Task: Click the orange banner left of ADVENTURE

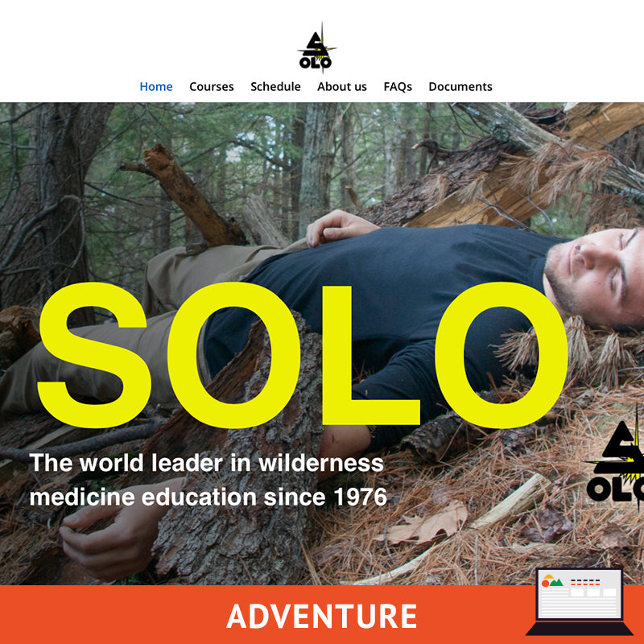Action: pyautogui.click(x=113, y=615)
